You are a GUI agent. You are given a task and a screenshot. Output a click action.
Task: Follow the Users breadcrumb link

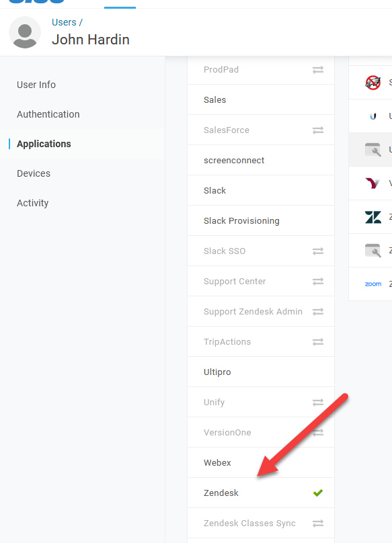[64, 22]
